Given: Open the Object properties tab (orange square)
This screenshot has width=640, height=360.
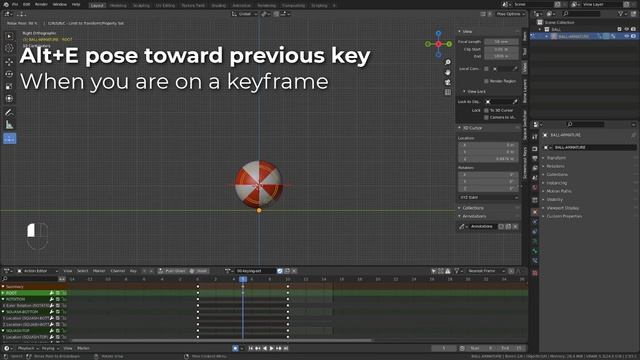Looking at the screenshot, I should pos(535,212).
